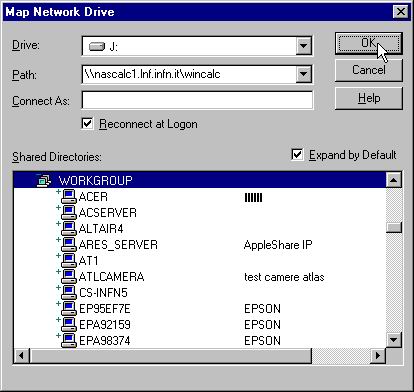Select EPA98374 in shared directories list
Viewport: 414px width, 392px height.
(x=104, y=341)
